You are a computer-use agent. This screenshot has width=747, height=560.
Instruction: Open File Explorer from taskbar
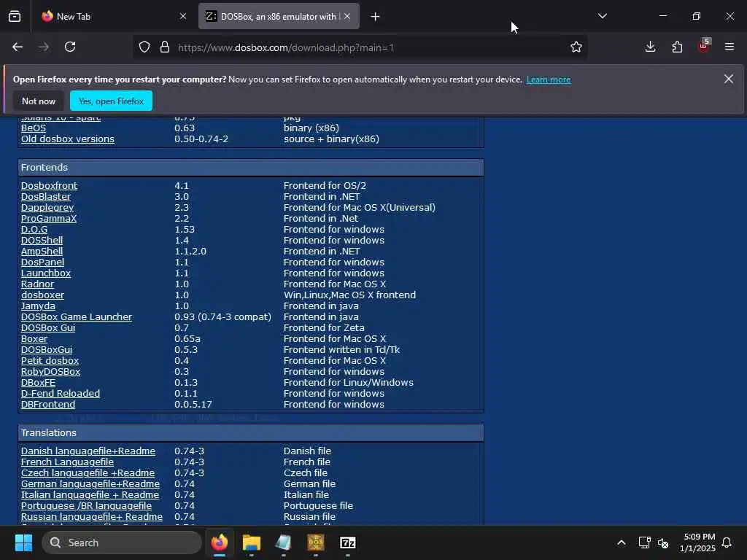tap(252, 542)
